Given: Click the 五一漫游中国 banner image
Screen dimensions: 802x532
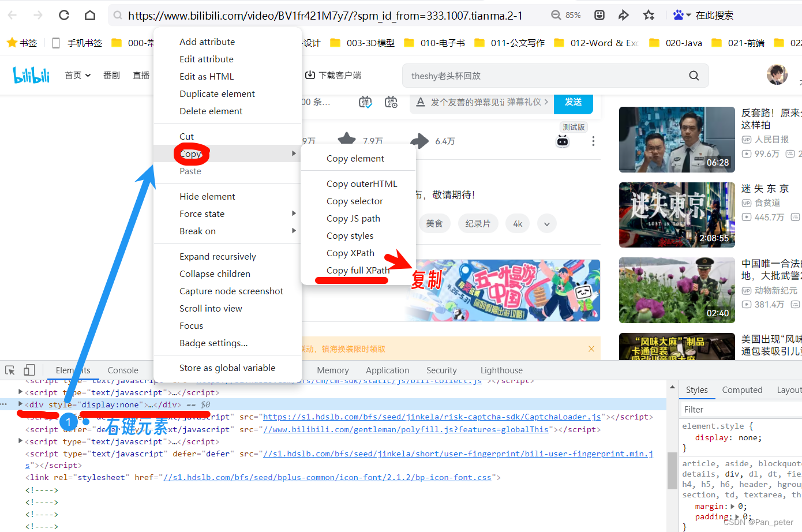Looking at the screenshot, I should [x=502, y=290].
